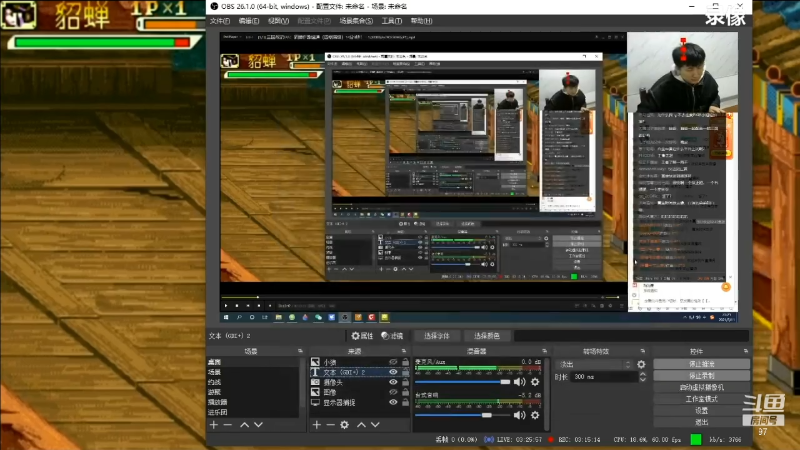Open transition properties gear next to 淡出
The width and height of the screenshot is (800, 450).
click(641, 364)
